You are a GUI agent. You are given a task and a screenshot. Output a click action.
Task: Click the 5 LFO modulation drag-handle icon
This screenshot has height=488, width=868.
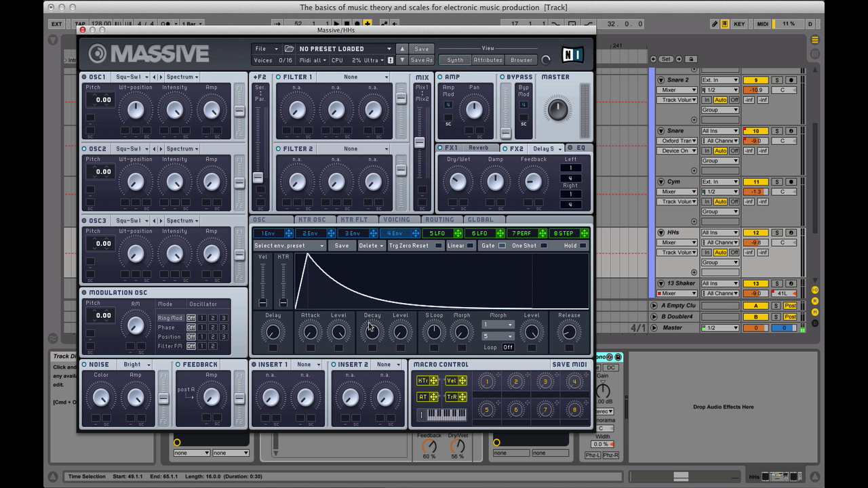[x=458, y=233]
